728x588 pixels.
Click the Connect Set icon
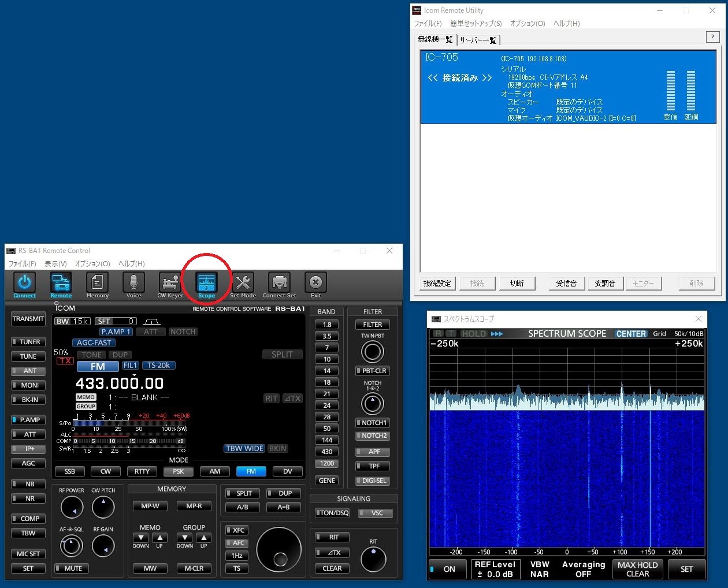coord(279,283)
